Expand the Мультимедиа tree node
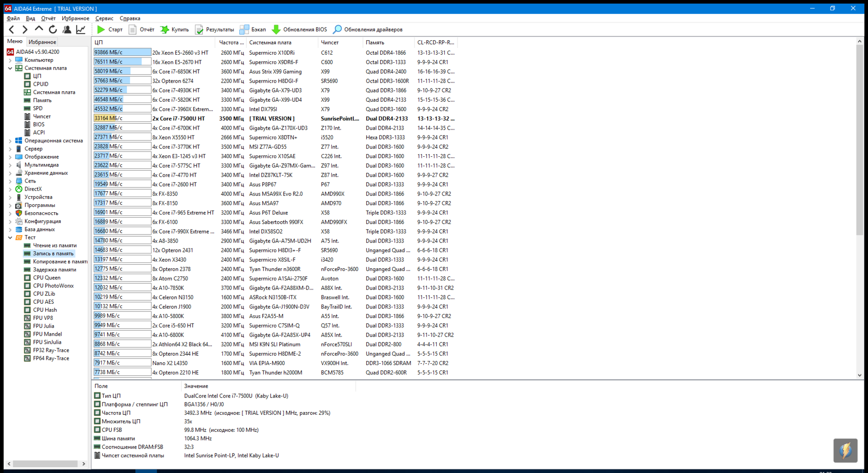The width and height of the screenshot is (868, 473). tap(10, 165)
